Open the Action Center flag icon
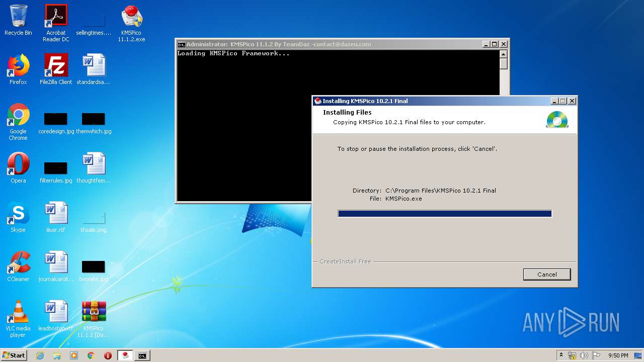The width and height of the screenshot is (644, 362). coord(596,355)
